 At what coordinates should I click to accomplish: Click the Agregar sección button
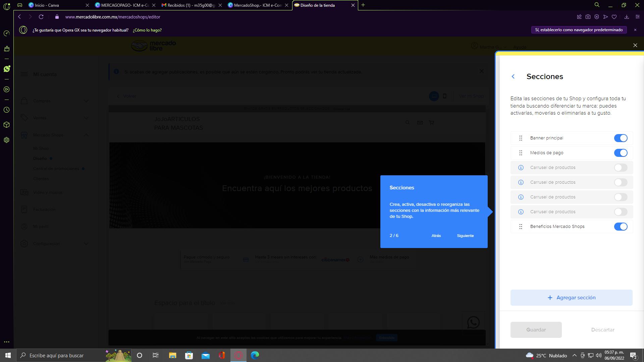pos(571,298)
